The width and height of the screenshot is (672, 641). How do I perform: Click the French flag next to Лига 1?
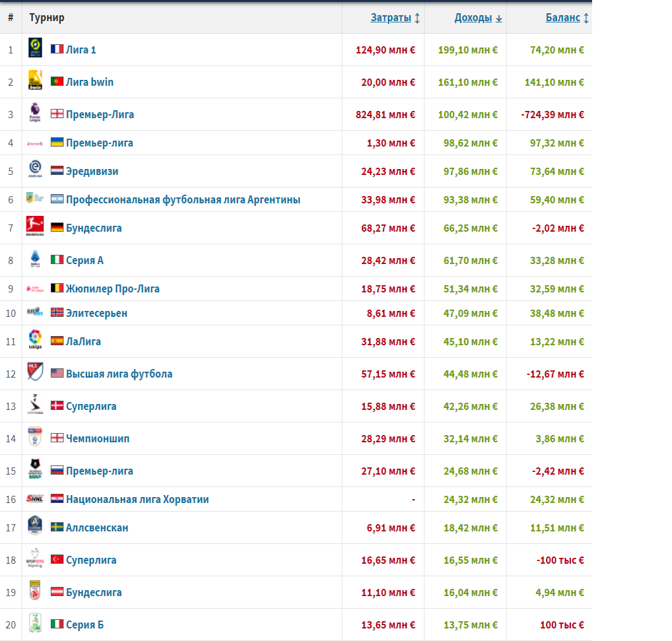57,50
